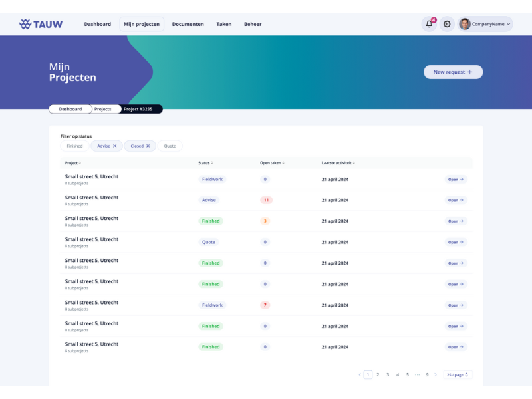Click the New request button

453,72
